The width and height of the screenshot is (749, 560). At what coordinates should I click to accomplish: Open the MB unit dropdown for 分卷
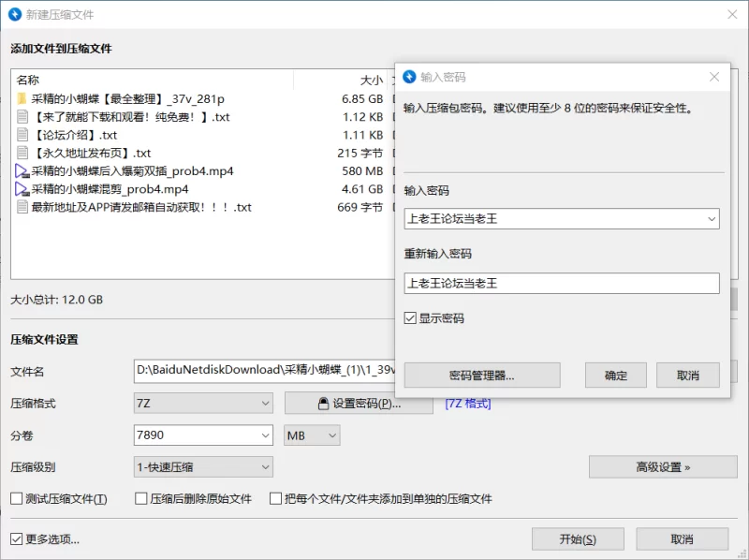tap(312, 435)
